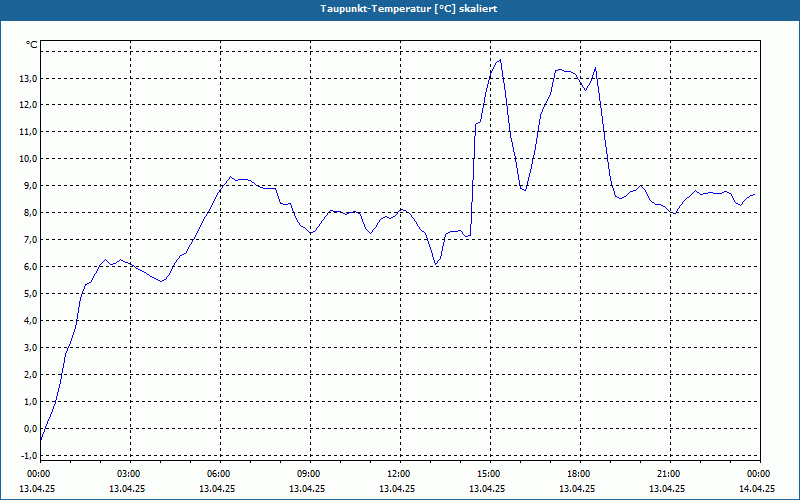Click the 13.04.25 date beneath 21:00

click(x=667, y=488)
